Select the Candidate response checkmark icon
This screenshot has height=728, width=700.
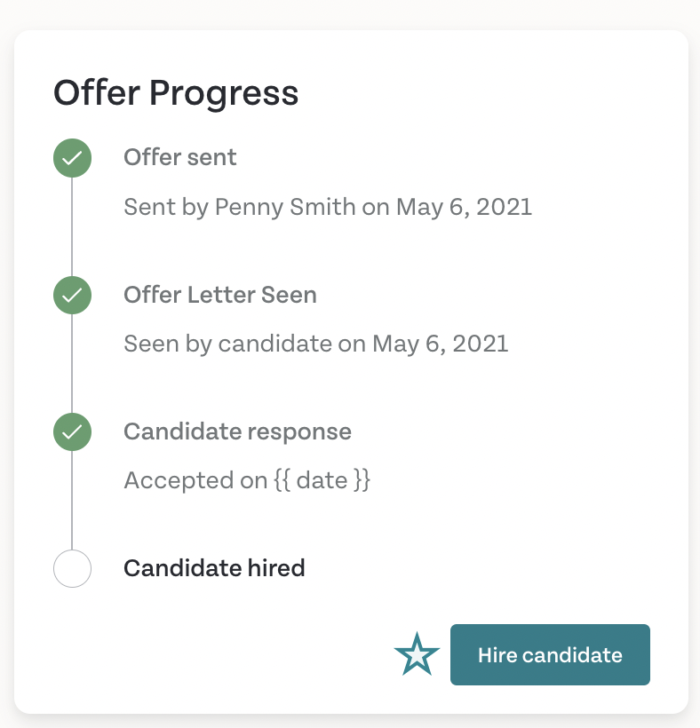click(73, 431)
